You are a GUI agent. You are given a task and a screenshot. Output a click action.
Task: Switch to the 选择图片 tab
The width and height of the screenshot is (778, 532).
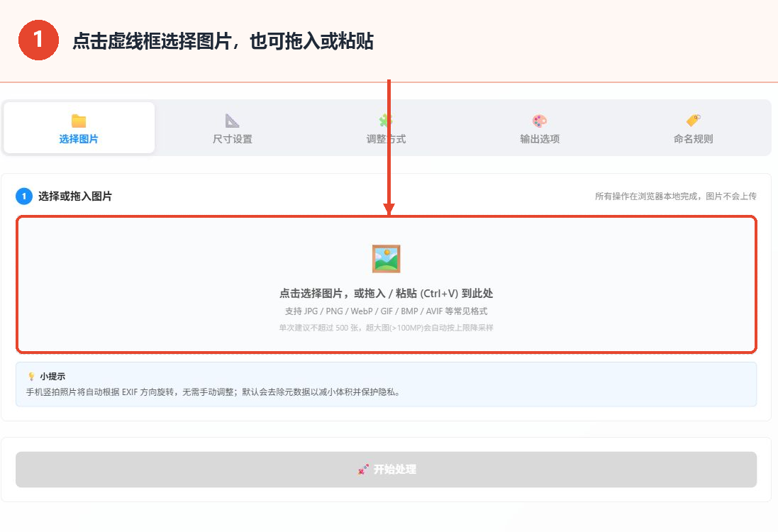[x=79, y=128]
